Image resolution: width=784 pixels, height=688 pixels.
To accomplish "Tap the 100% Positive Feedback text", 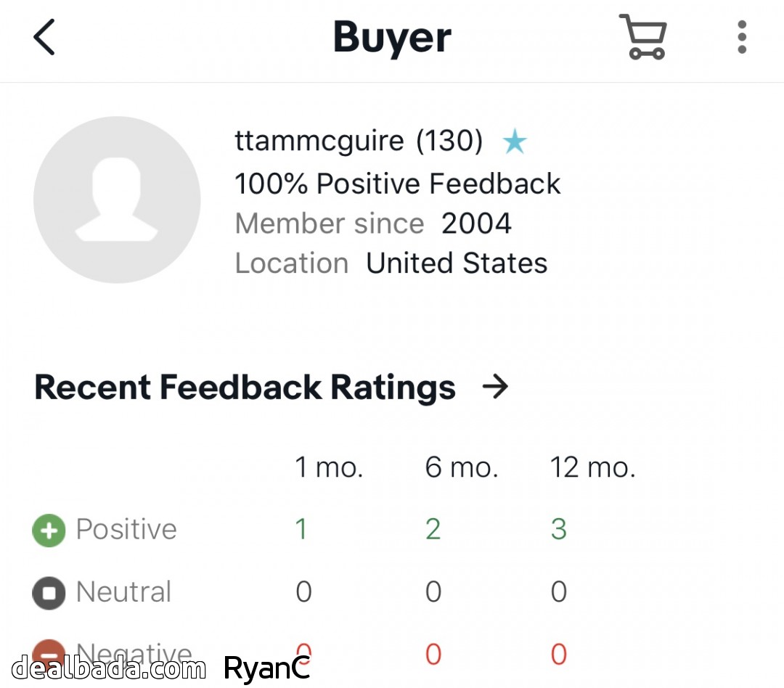I will [397, 184].
